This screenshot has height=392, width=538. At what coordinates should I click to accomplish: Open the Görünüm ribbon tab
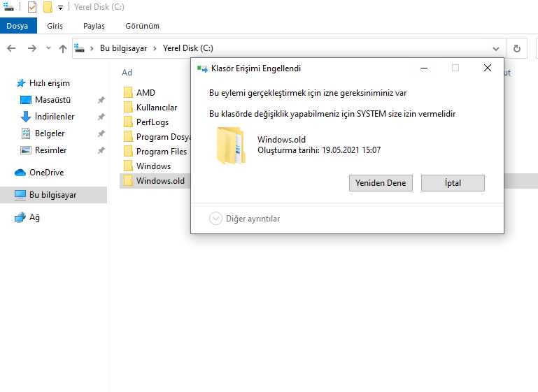(x=143, y=26)
